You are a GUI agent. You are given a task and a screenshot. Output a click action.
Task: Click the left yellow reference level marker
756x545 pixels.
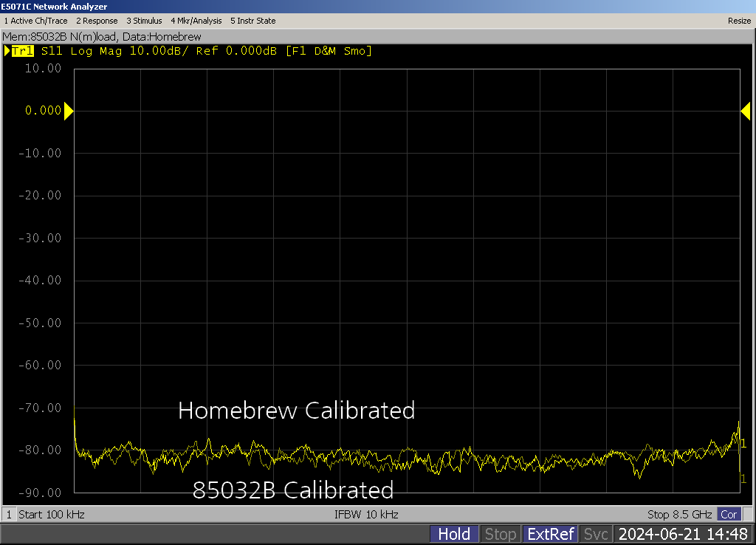point(69,111)
